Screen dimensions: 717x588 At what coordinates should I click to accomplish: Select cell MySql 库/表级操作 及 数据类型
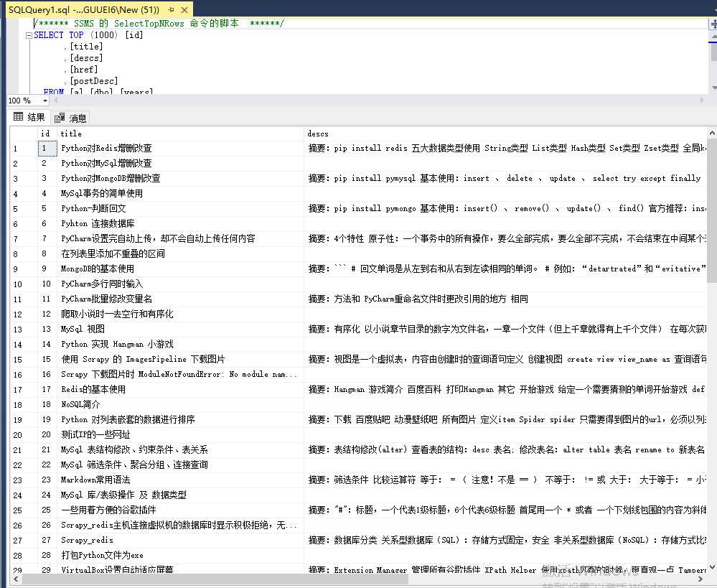click(180, 495)
